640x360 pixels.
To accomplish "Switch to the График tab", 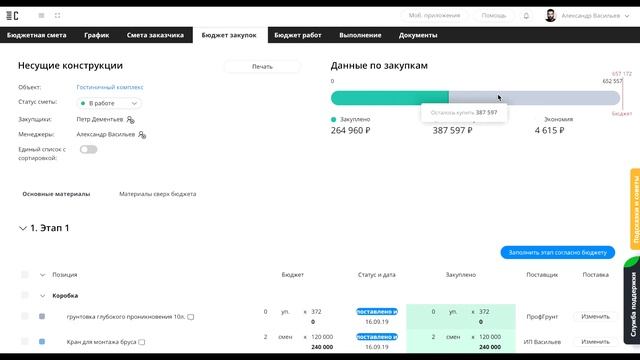I will click(x=97, y=35).
